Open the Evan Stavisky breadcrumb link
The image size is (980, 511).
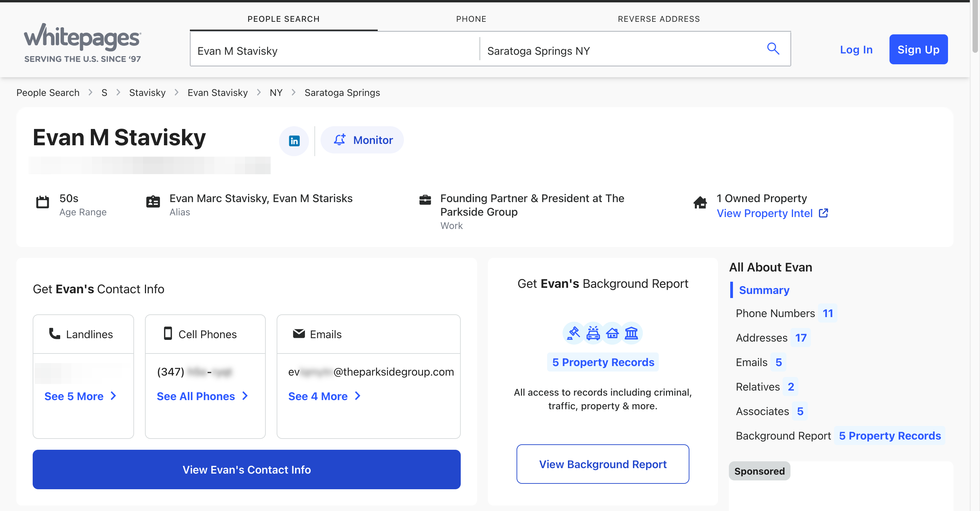coord(218,93)
